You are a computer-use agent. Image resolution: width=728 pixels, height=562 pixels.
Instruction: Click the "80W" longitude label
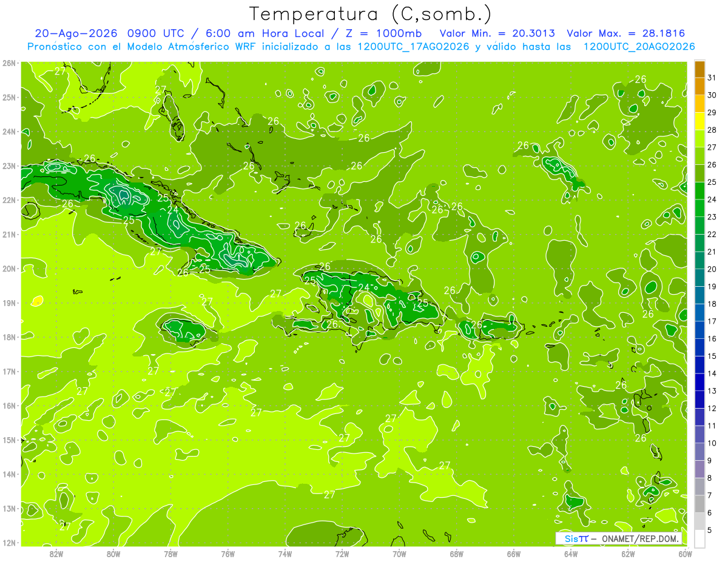[x=113, y=553]
